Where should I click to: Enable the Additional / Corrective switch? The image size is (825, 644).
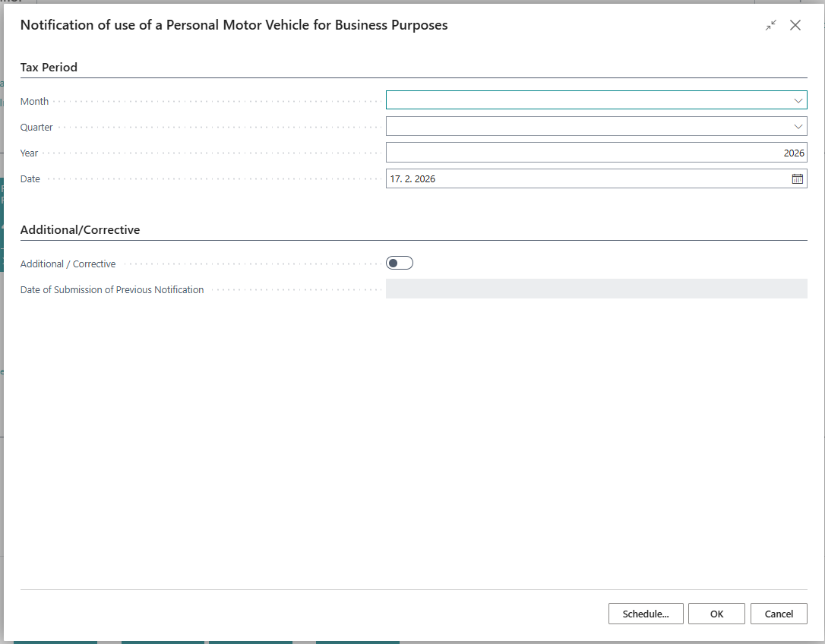(399, 264)
